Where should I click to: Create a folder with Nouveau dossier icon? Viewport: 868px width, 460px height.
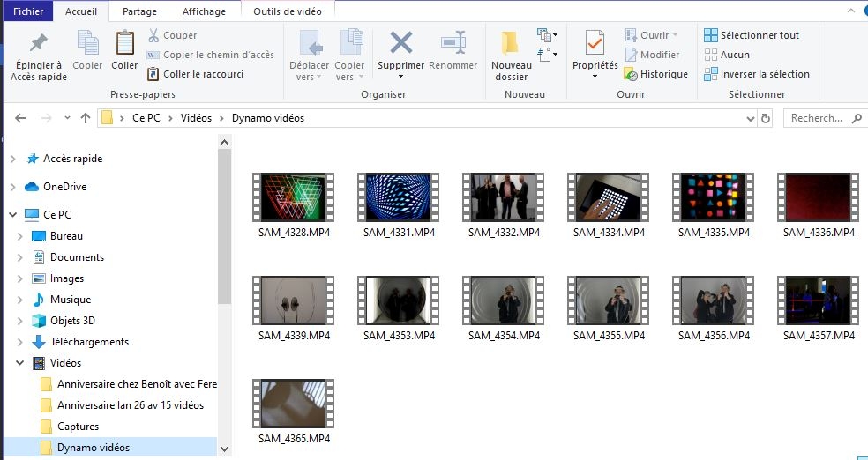511,43
